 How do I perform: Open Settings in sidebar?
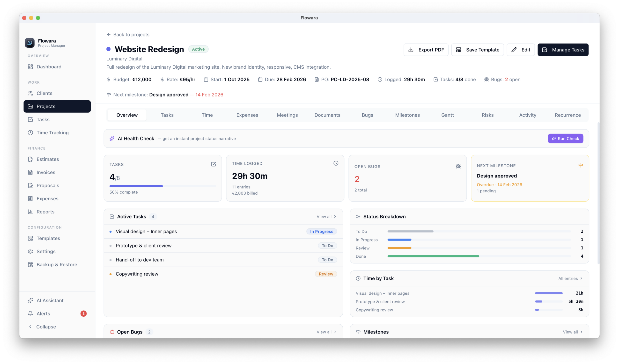[57, 251]
